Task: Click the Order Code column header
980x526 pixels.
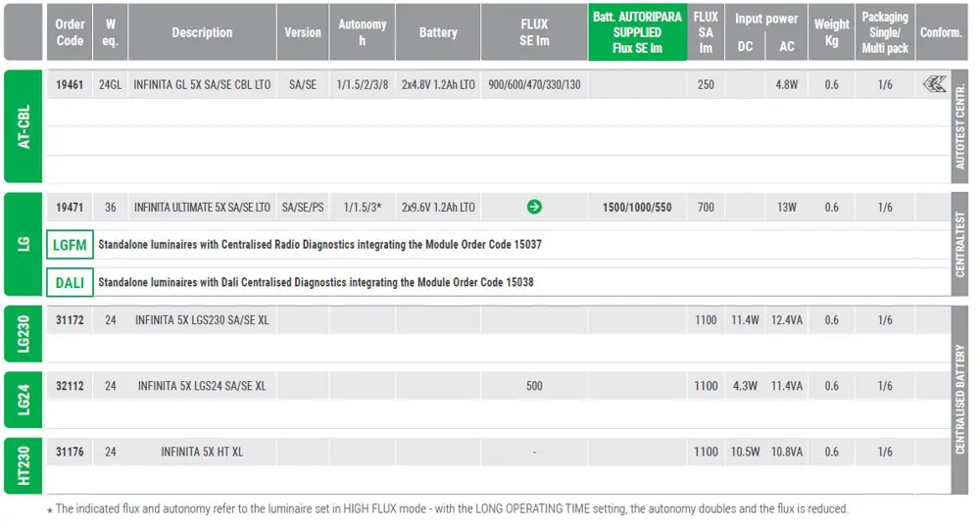Action: (x=70, y=32)
